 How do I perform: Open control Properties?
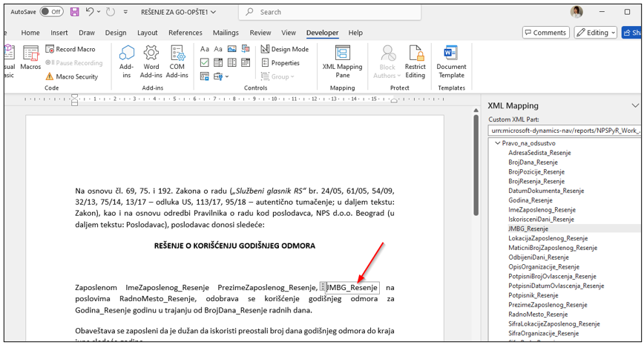coord(280,63)
